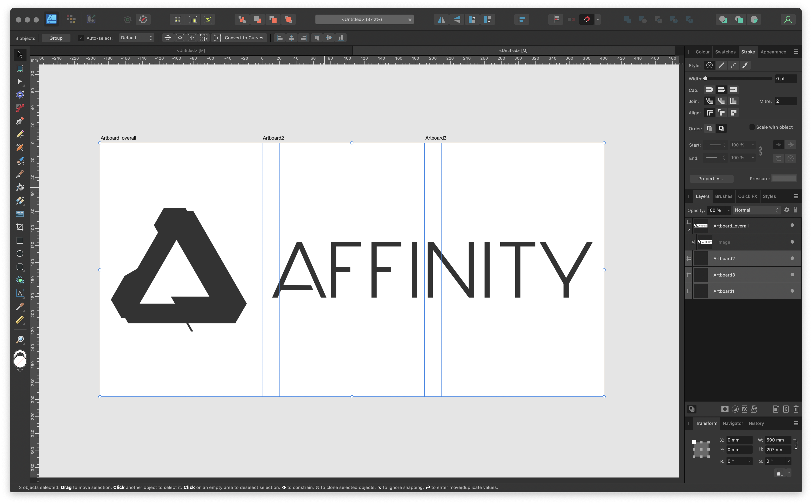Delete the selected layer with the trash icon
The height and width of the screenshot is (504, 812).
coord(796,409)
